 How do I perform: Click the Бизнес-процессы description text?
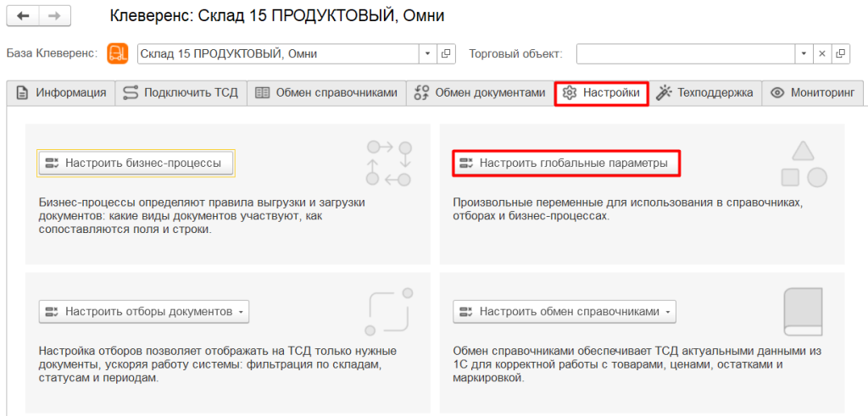pos(202,217)
